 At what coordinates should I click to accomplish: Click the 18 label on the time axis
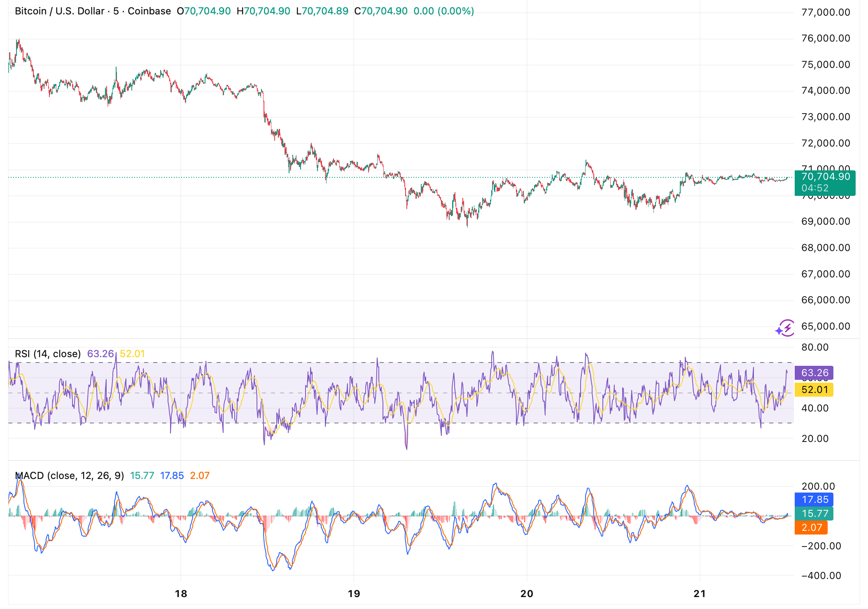coord(180,593)
